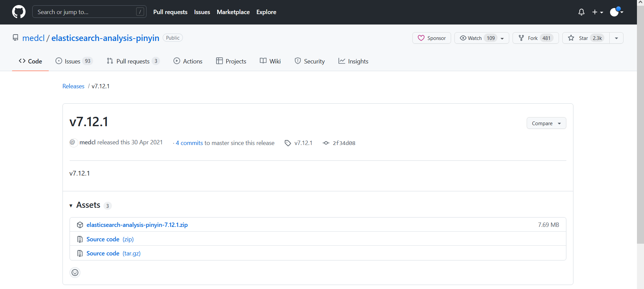
Task: Open the Wiki tab
Action: 270,61
